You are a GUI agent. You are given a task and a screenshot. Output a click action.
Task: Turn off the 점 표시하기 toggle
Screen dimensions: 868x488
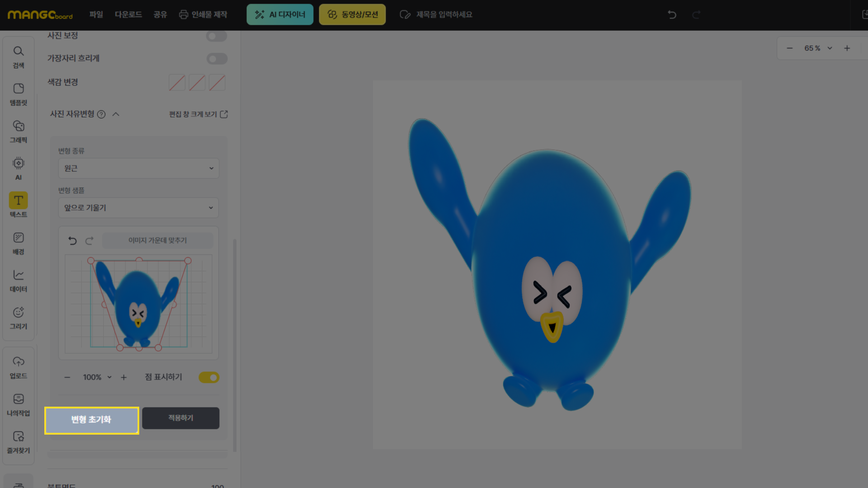(x=209, y=377)
